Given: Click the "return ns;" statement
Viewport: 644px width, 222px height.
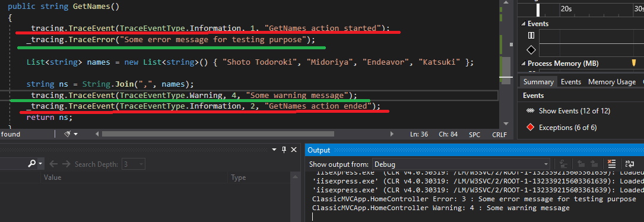Looking at the screenshot, I should click(49, 118).
